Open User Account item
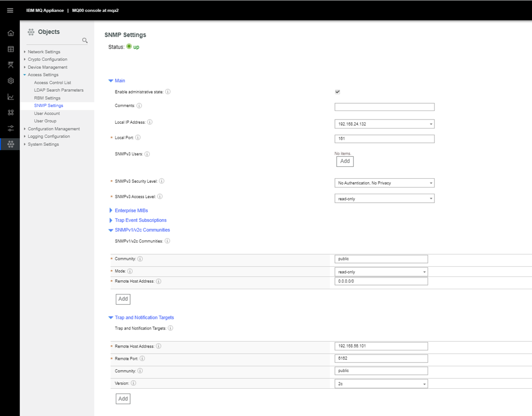This screenshot has height=416, width=532. click(x=47, y=113)
